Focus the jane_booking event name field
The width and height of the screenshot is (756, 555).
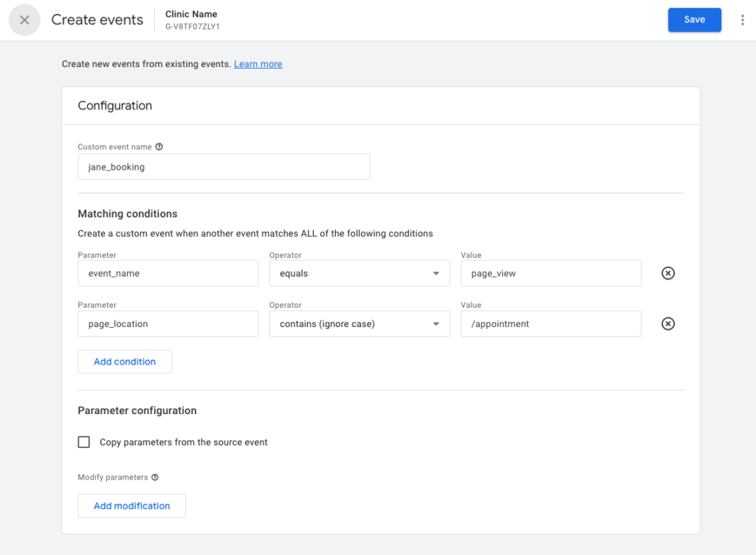(x=224, y=167)
